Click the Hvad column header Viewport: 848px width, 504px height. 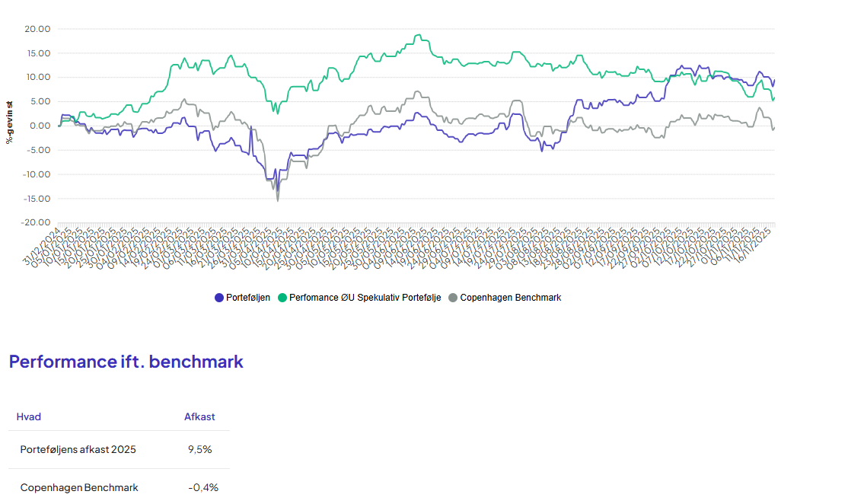point(29,416)
